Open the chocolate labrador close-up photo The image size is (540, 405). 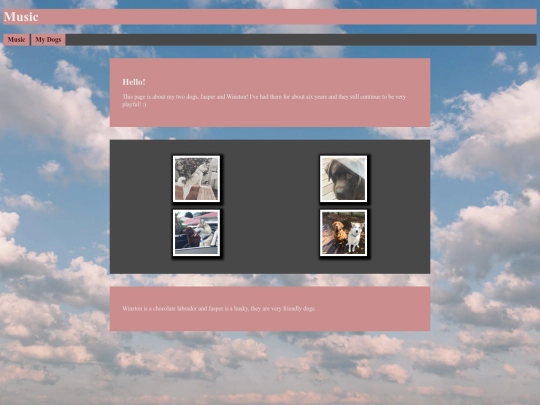343,179
